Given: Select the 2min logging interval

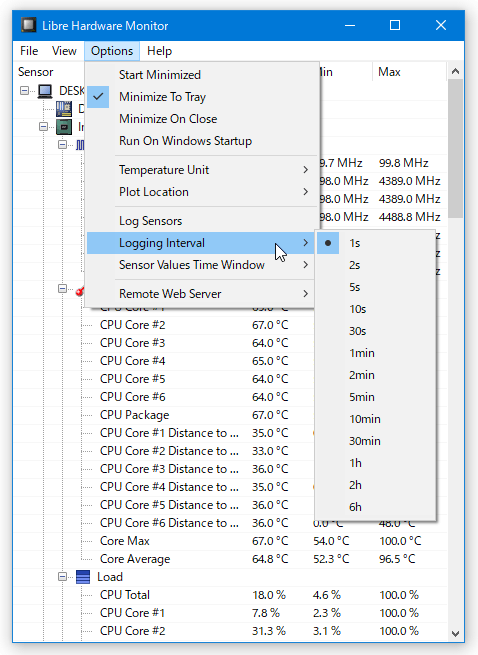Looking at the screenshot, I should (x=375, y=375).
